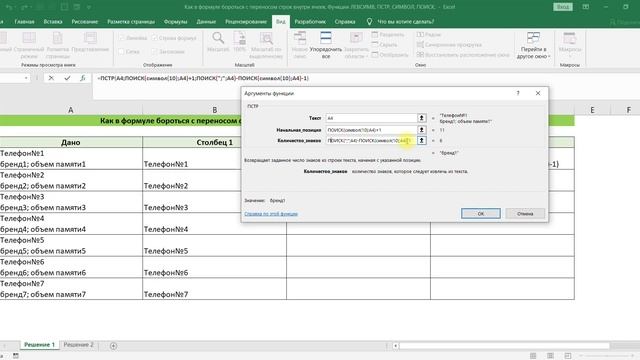Click the Страничный режим view icon
Screen dimensions: 640x360
pyautogui.click(x=29, y=45)
